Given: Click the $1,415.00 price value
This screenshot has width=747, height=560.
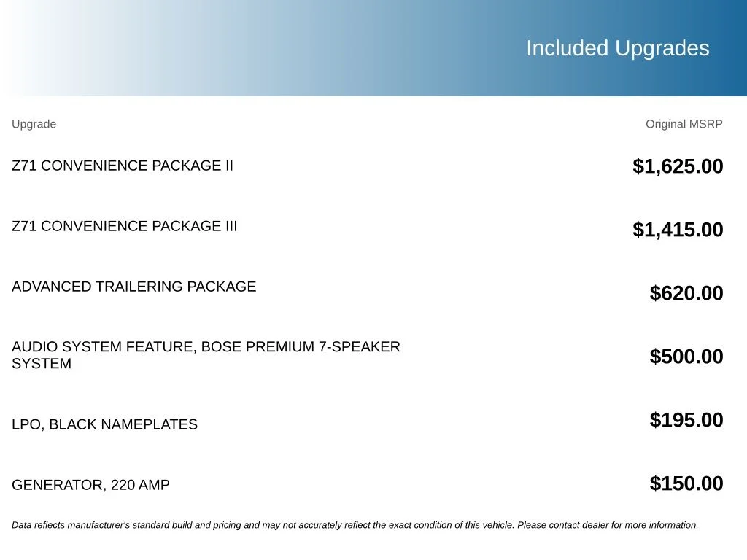Looking at the screenshot, I should 678,230.
